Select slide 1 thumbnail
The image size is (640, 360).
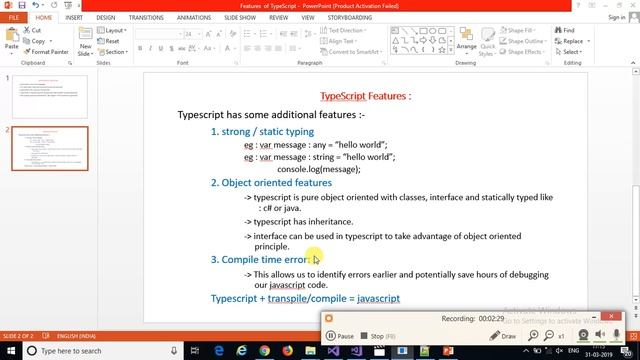click(50, 97)
